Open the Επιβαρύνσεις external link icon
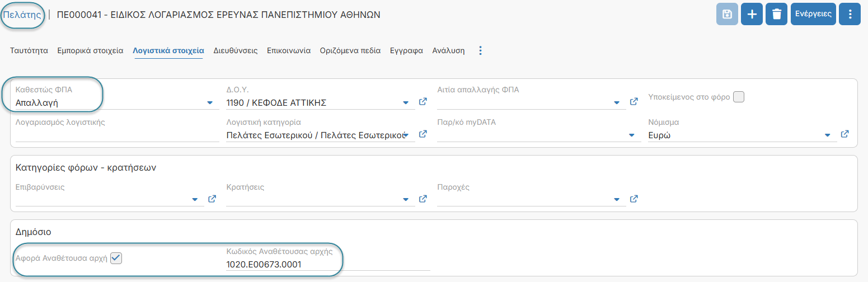 [x=212, y=199]
